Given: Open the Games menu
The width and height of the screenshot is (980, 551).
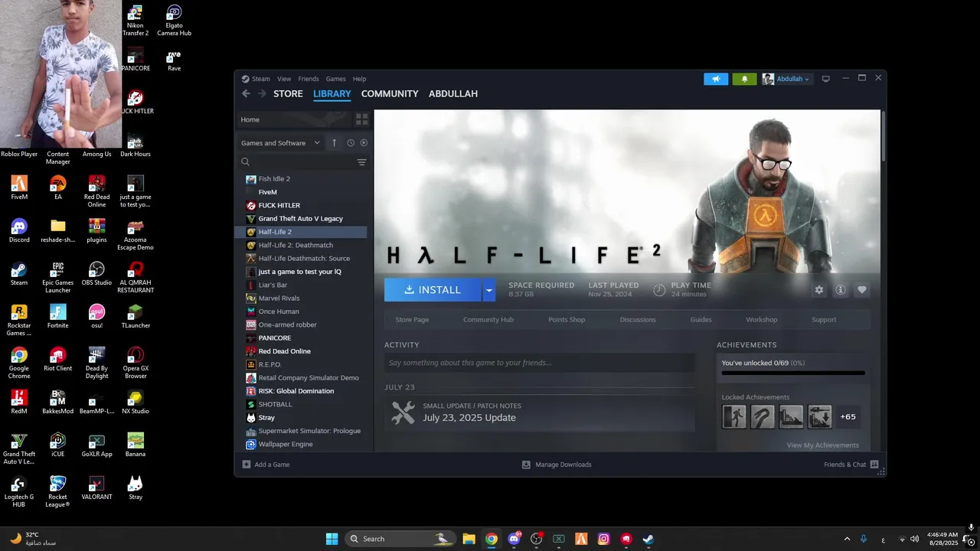Looking at the screenshot, I should point(336,79).
